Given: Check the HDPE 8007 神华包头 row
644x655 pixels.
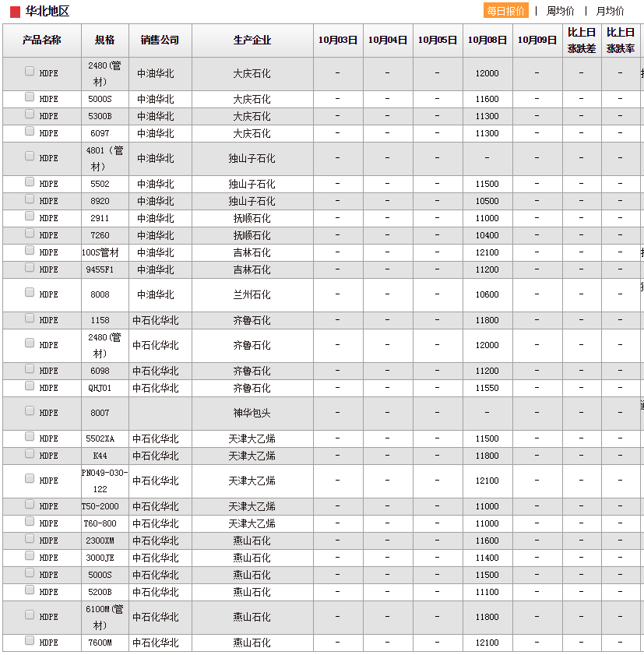Looking at the screenshot, I should point(30,410).
